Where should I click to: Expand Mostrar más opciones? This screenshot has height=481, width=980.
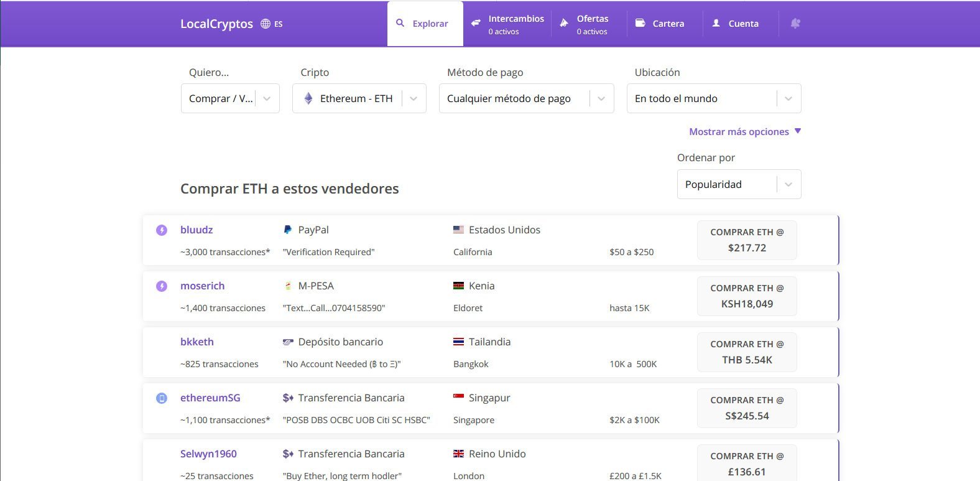[x=745, y=132]
